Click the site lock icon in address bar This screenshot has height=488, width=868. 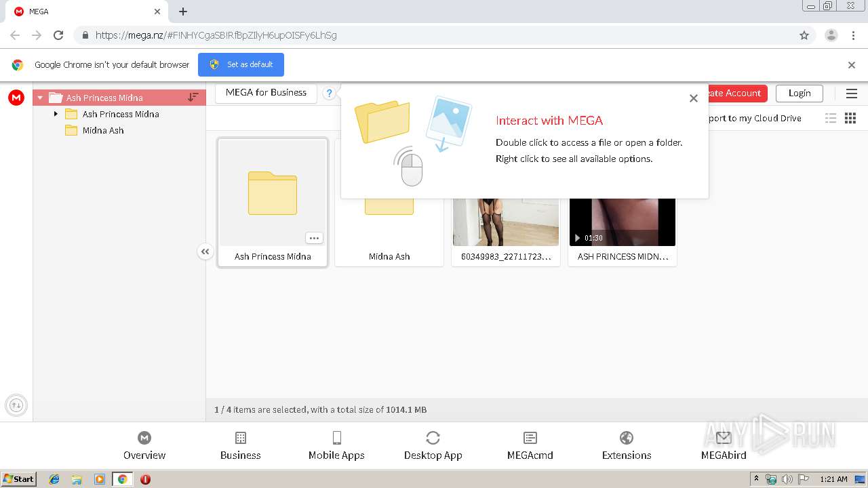click(85, 35)
